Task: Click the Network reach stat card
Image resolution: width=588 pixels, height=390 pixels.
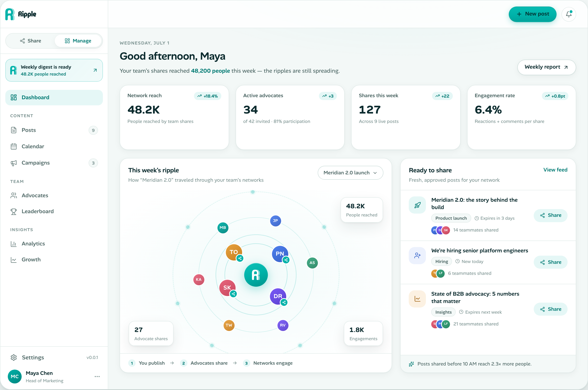Action: [174, 117]
